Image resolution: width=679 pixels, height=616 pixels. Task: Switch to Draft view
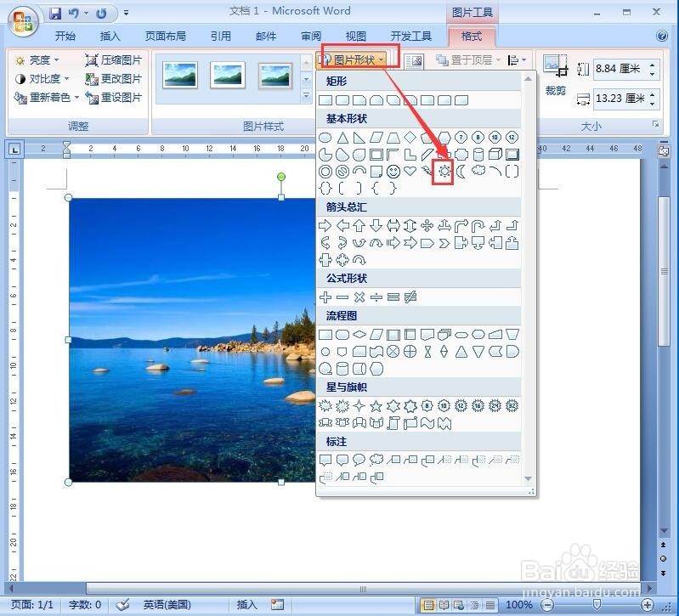coord(490,605)
